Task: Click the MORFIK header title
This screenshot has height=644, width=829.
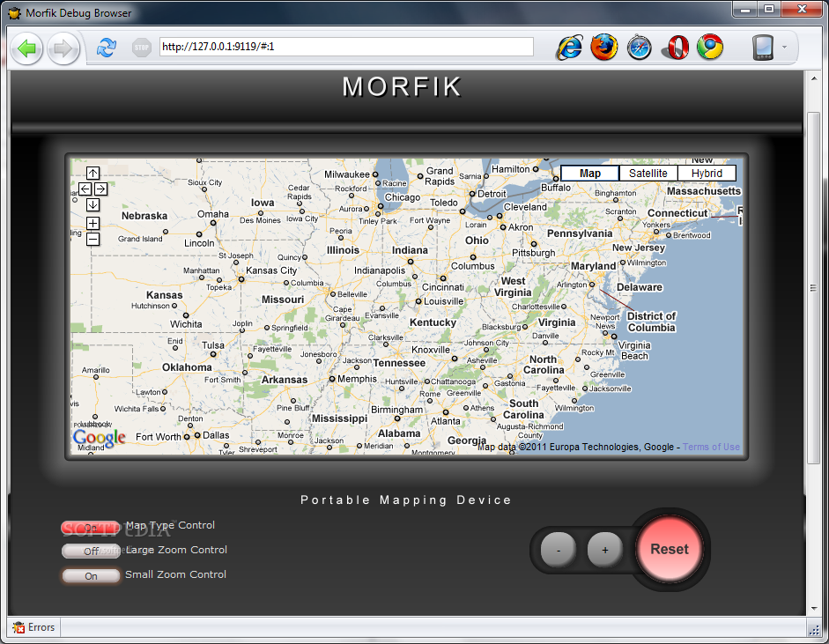Action: pos(402,86)
